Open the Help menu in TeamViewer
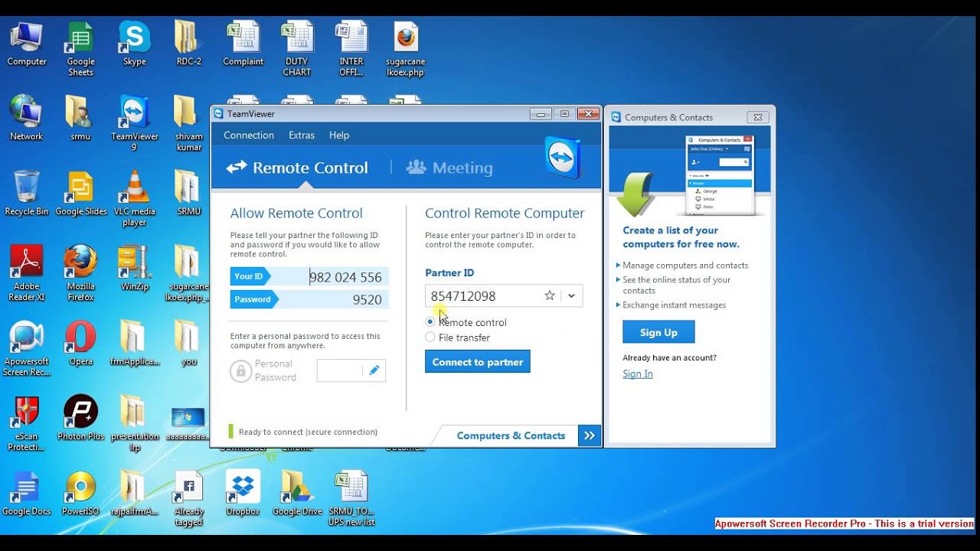 pos(339,135)
